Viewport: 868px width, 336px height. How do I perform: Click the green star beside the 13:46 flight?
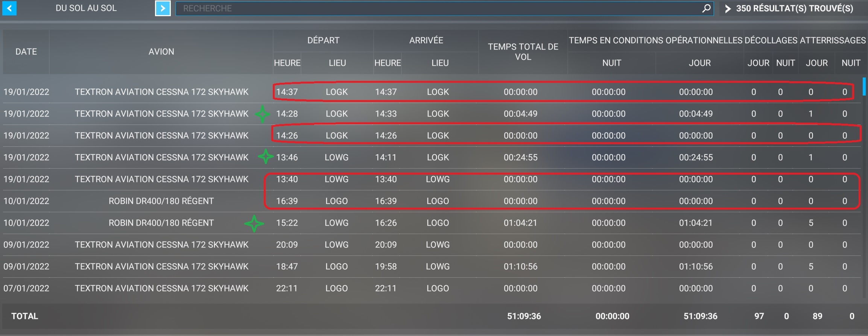click(x=266, y=157)
